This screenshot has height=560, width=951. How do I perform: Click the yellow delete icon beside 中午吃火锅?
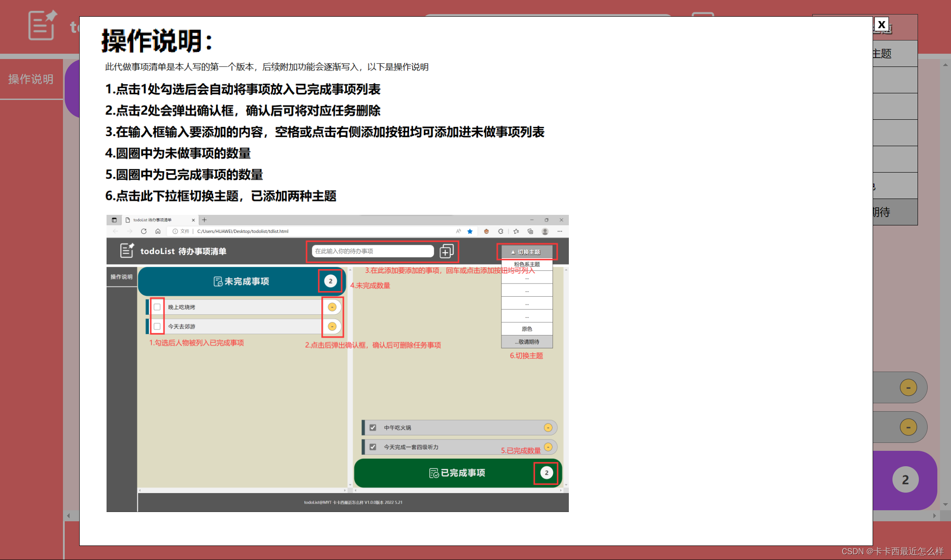point(548,427)
